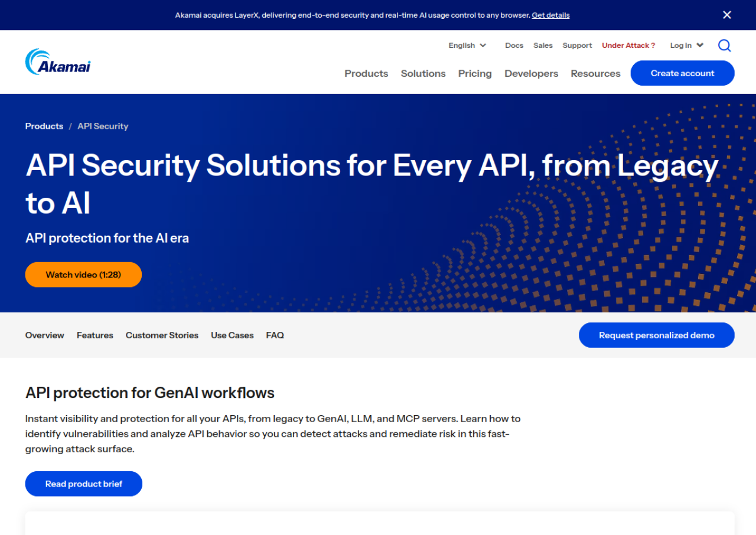Click the Akamai acquires LayerX announcement text
Viewport: 756px width, 535px height.
(353, 15)
